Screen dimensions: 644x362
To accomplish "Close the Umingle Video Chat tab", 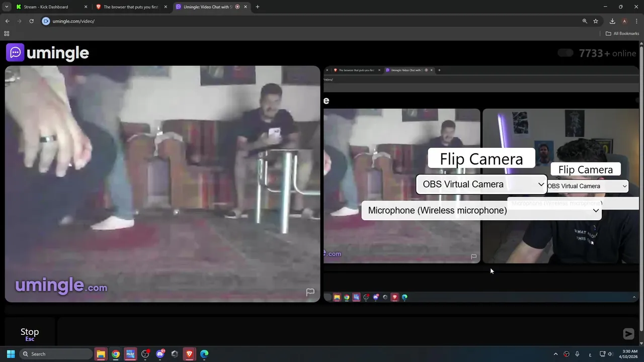I will coord(246,7).
